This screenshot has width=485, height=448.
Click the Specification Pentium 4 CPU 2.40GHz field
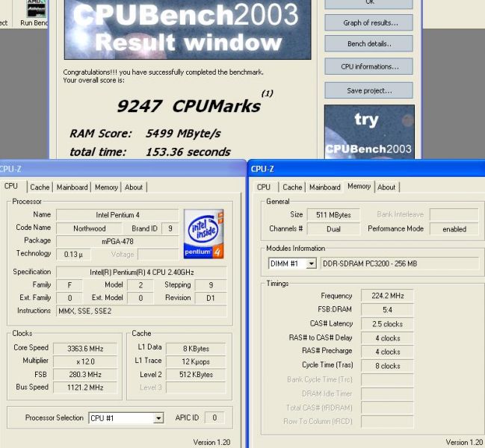tap(142, 273)
